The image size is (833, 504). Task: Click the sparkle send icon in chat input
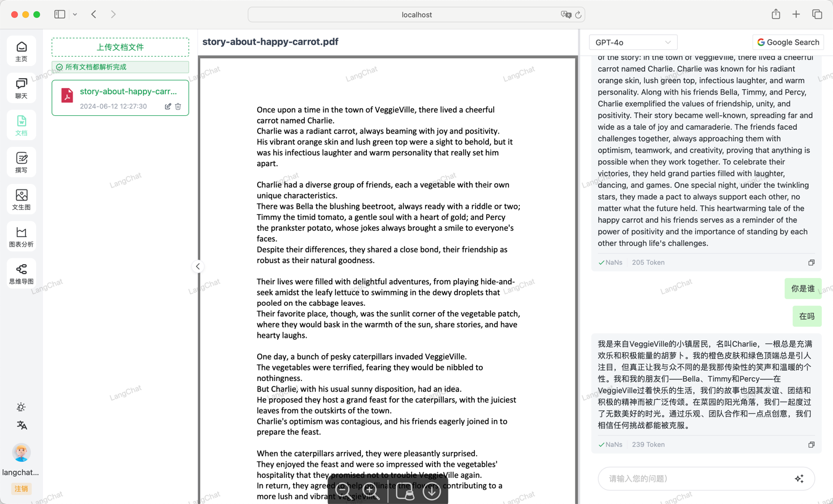[x=799, y=479]
